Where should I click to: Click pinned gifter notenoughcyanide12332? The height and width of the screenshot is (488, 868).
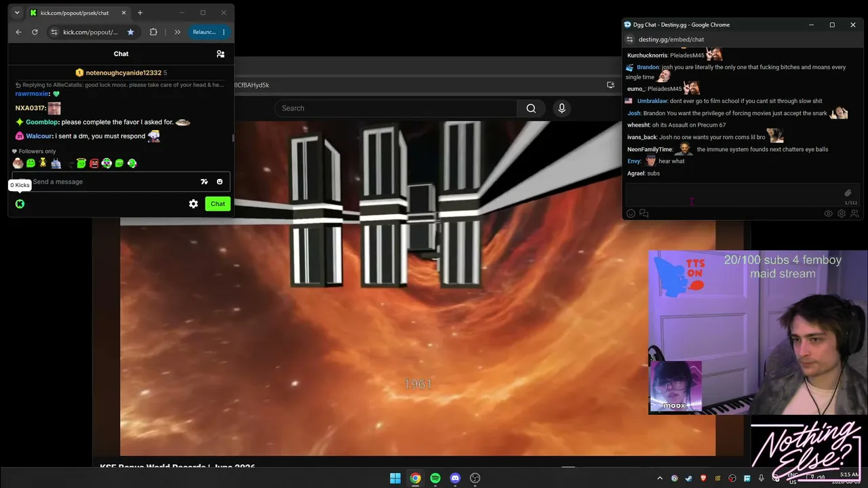click(x=123, y=73)
